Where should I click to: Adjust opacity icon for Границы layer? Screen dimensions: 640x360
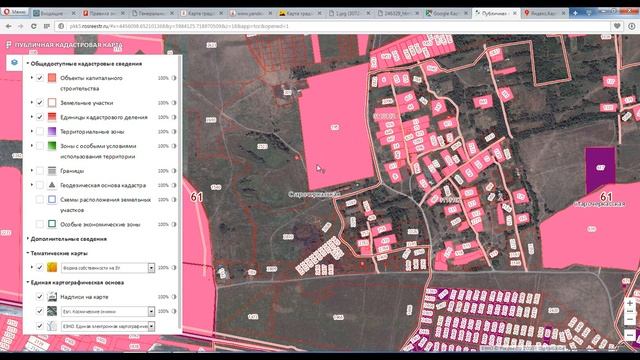(x=174, y=171)
